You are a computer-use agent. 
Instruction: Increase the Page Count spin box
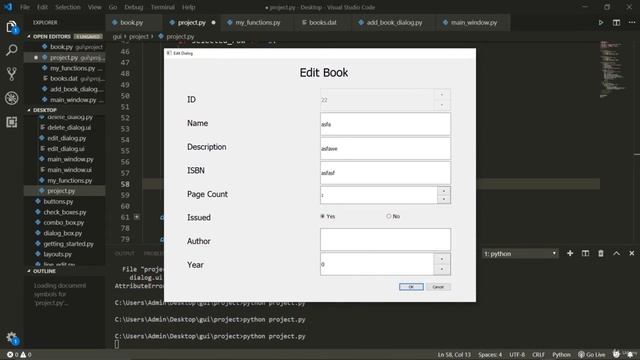(x=444, y=191)
